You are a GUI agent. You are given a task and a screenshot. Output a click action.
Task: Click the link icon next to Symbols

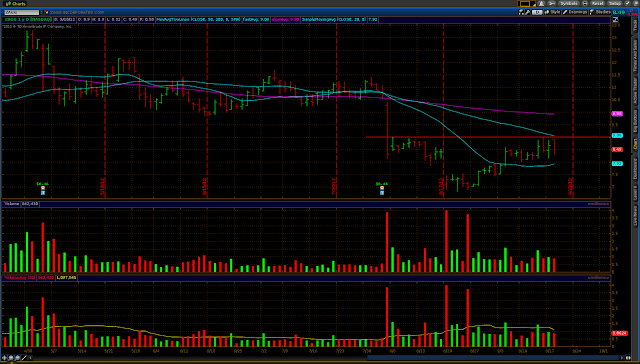point(551,4)
